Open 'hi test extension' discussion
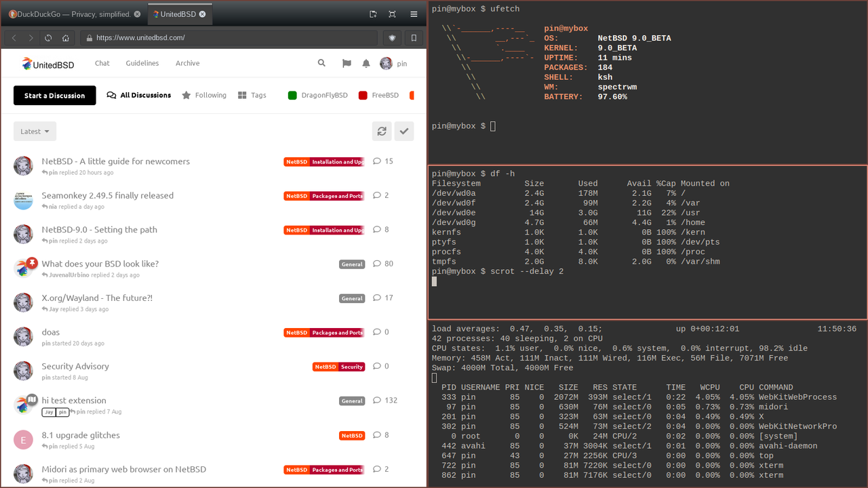The width and height of the screenshot is (868, 488). 74,401
